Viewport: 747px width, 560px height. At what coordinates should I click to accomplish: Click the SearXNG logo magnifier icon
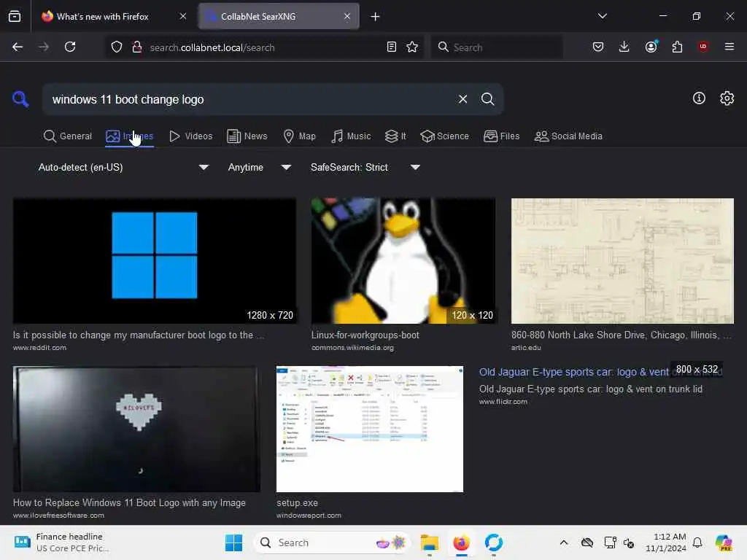(x=20, y=99)
